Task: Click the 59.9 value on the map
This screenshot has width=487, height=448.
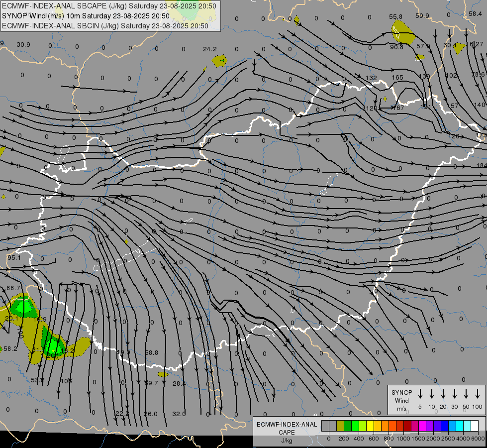Action: tap(422, 15)
